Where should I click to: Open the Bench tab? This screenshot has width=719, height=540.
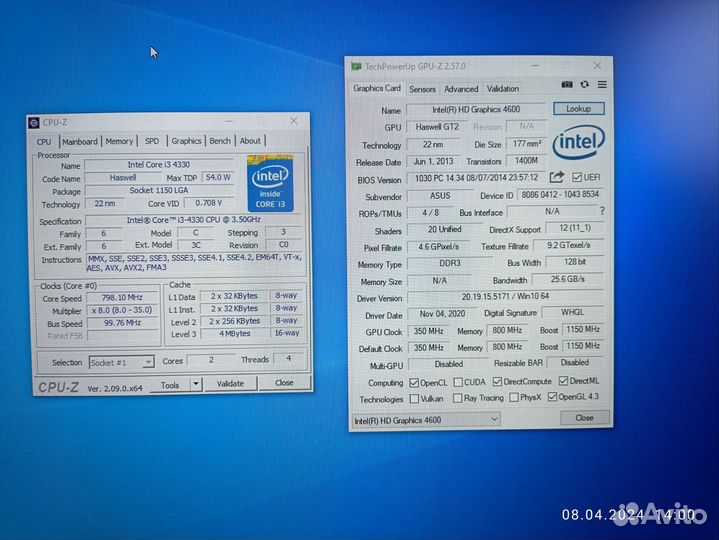[x=220, y=141]
